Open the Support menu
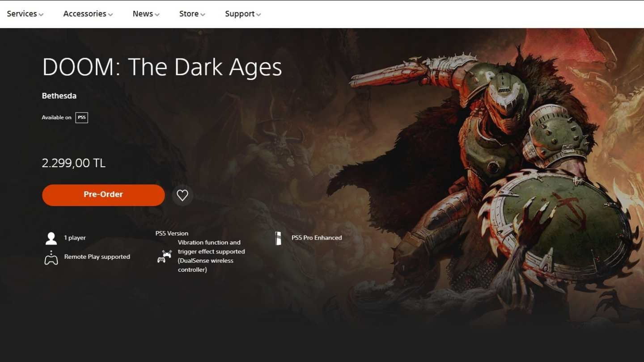Screen dimensions: 644x362 [x=243, y=14]
